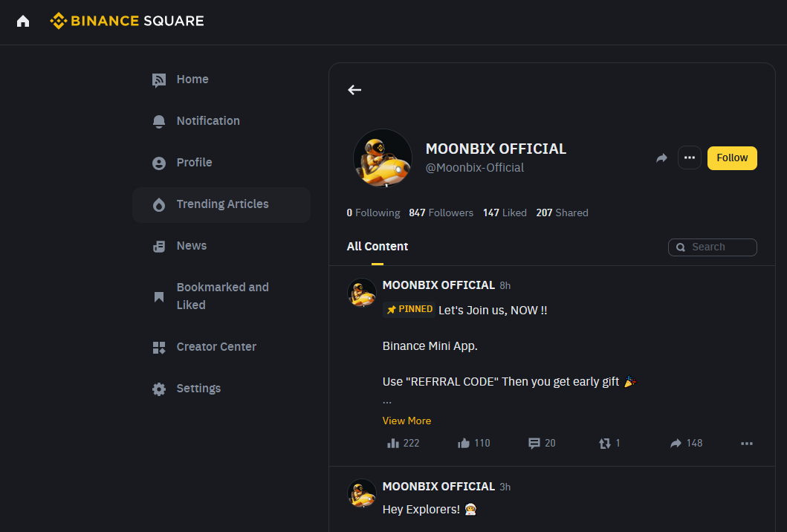Open profile more options ellipsis menu

click(690, 158)
